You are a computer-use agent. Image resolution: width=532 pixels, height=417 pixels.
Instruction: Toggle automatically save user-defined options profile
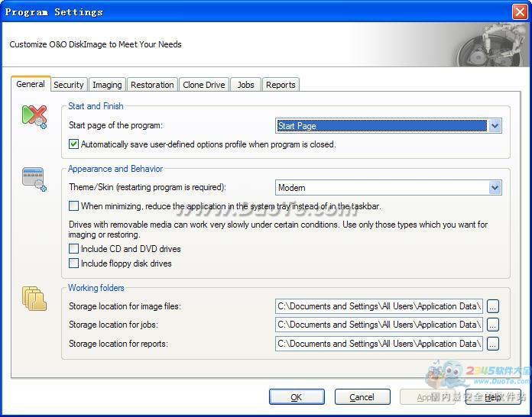(x=73, y=144)
